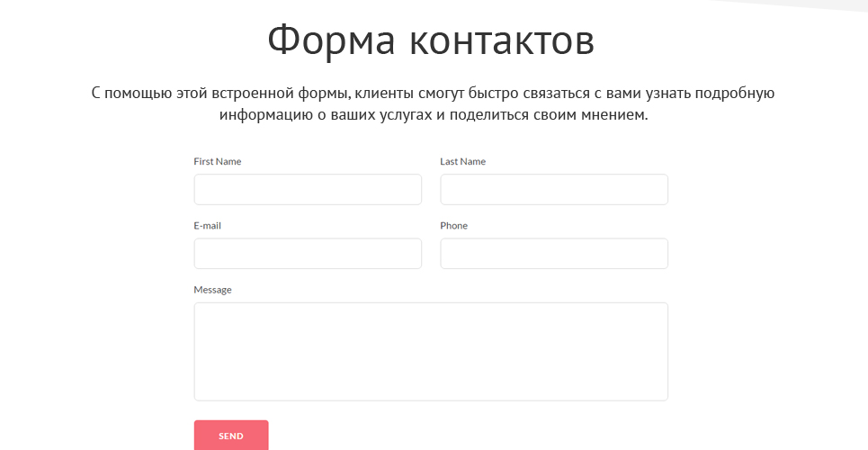Select the E-mail input field
The width and height of the screenshot is (868, 450).
tap(308, 254)
